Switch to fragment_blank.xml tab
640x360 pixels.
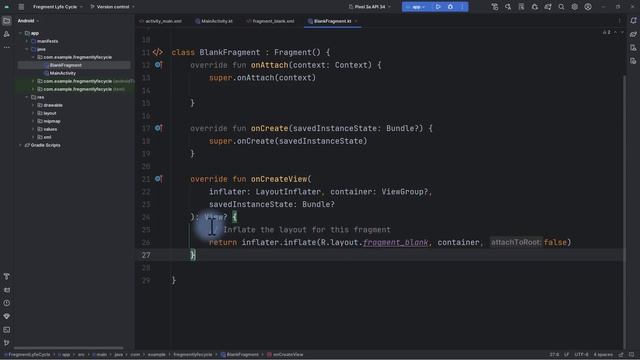(x=270, y=21)
